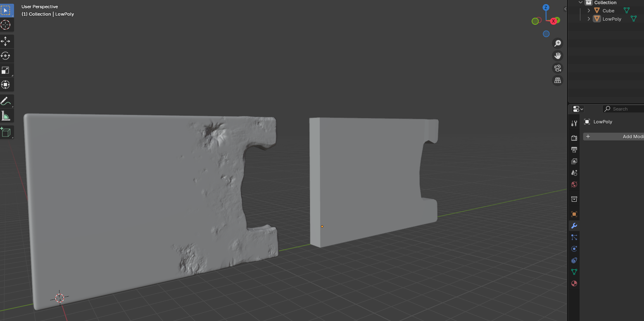The width and height of the screenshot is (644, 321).
Task: Select the Scale tool
Action: point(6,71)
